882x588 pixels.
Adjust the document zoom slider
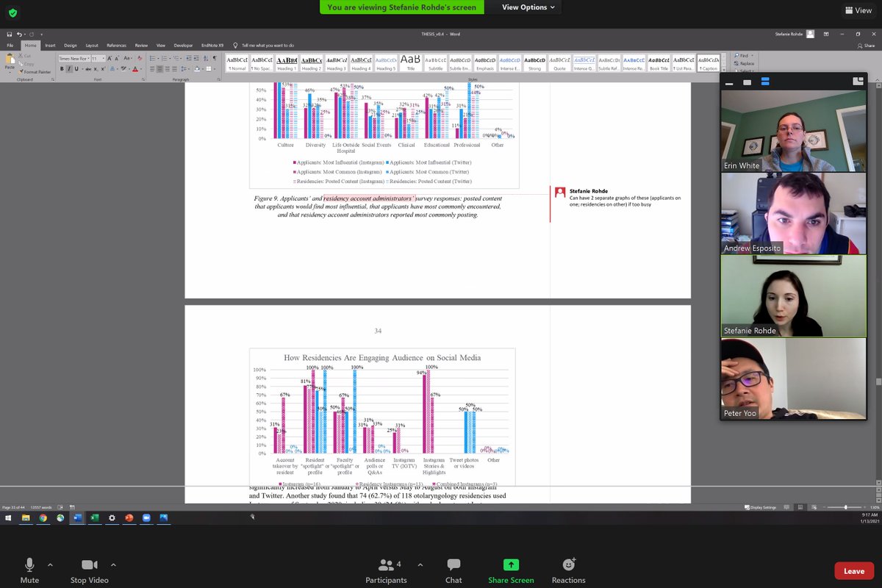click(846, 507)
